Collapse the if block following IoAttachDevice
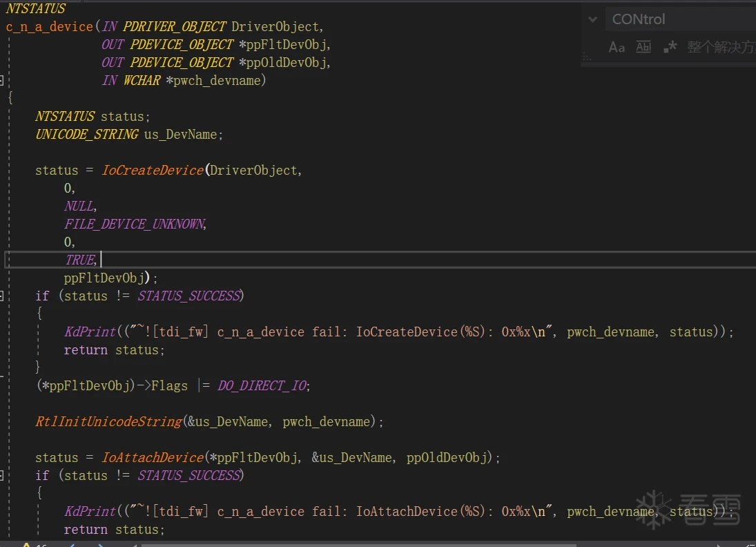 point(2,475)
